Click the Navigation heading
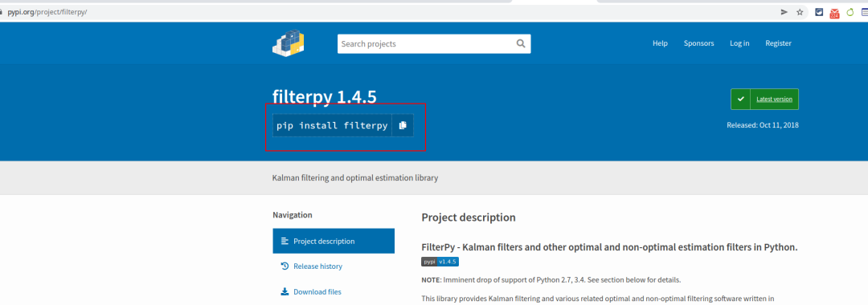868x305 pixels. point(293,215)
